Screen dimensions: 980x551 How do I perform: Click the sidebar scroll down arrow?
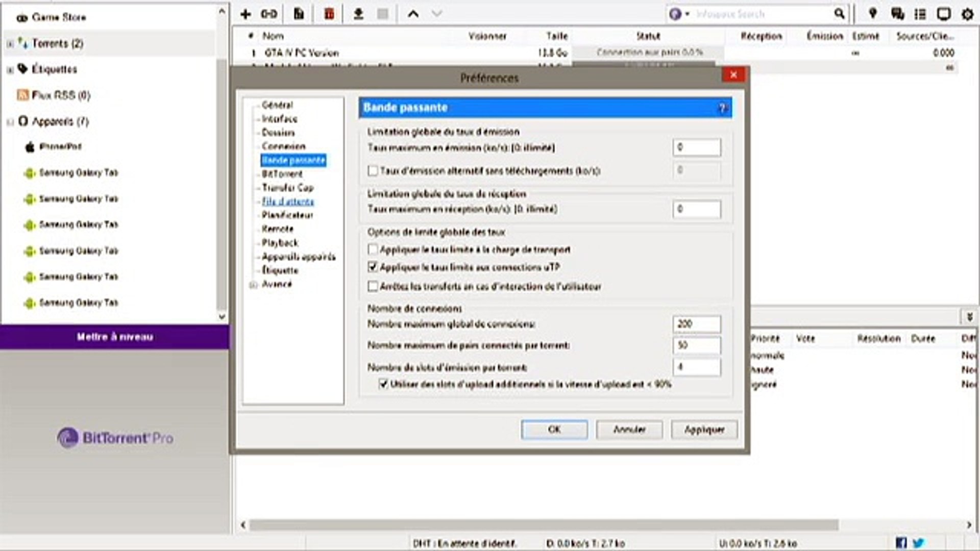tap(222, 316)
